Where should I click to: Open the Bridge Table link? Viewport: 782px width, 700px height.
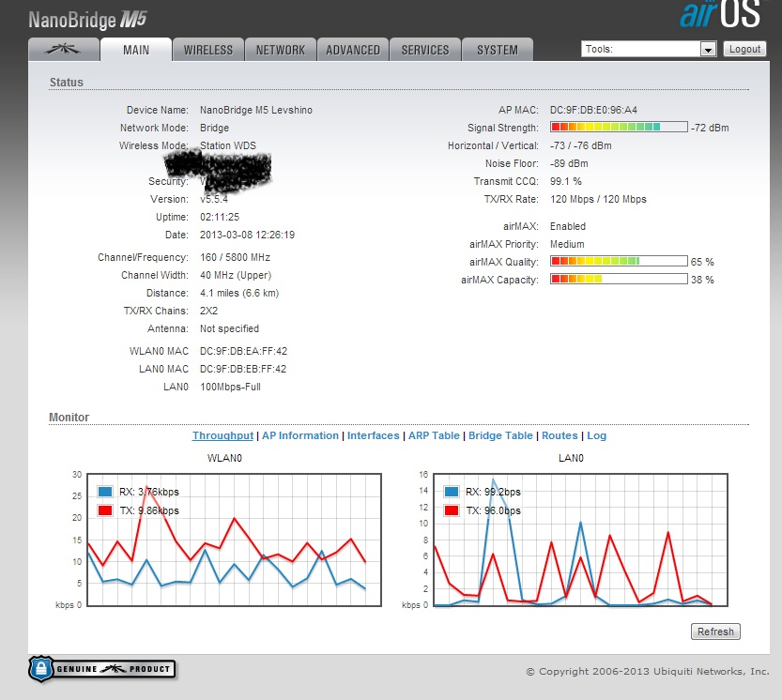click(x=500, y=435)
